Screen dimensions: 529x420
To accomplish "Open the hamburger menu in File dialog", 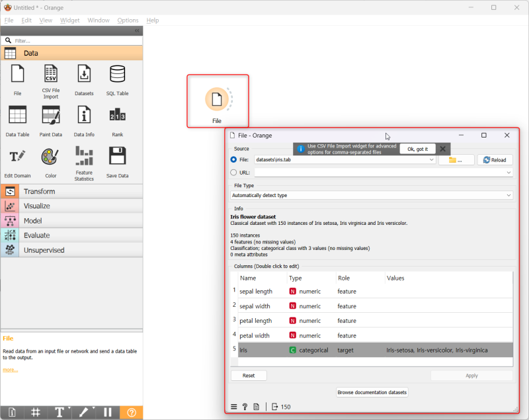I will coord(234,407).
